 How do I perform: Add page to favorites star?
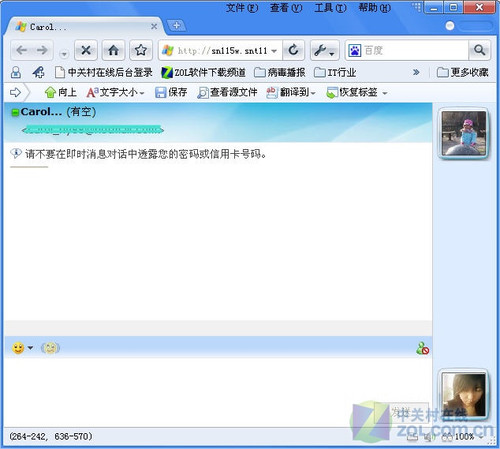coord(141,50)
